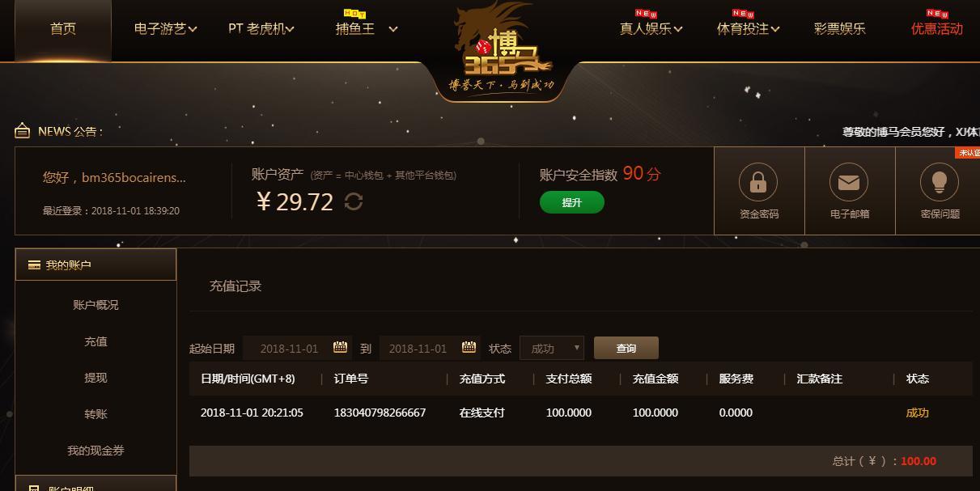
Task: Expand the 体育投注 menu
Action: point(749,29)
